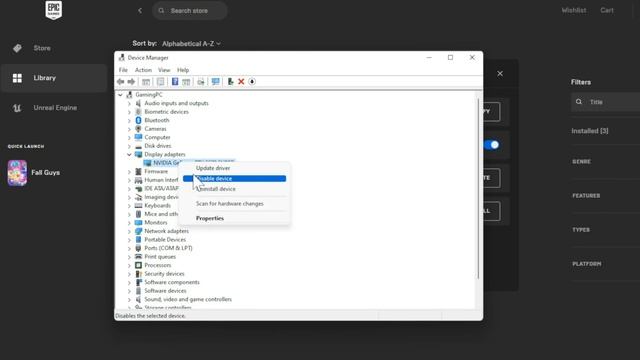Open the Cart link
The height and width of the screenshot is (360, 640).
click(607, 10)
